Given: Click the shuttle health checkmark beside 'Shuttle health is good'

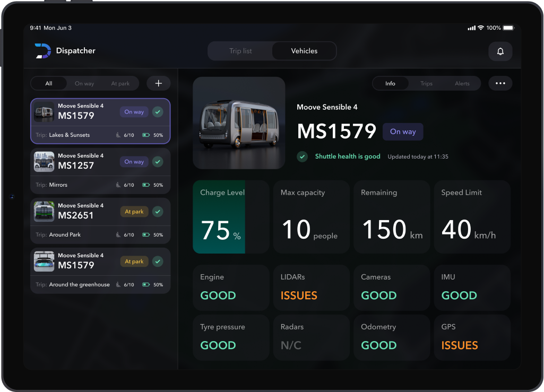Looking at the screenshot, I should click(302, 156).
